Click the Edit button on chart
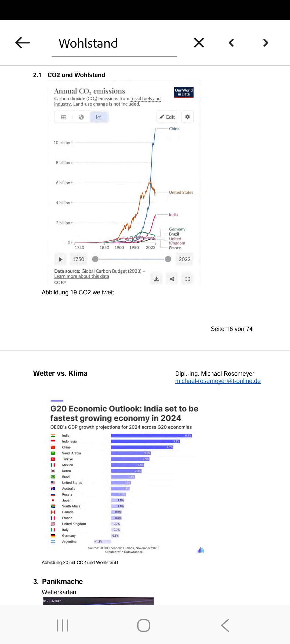 click(x=167, y=117)
